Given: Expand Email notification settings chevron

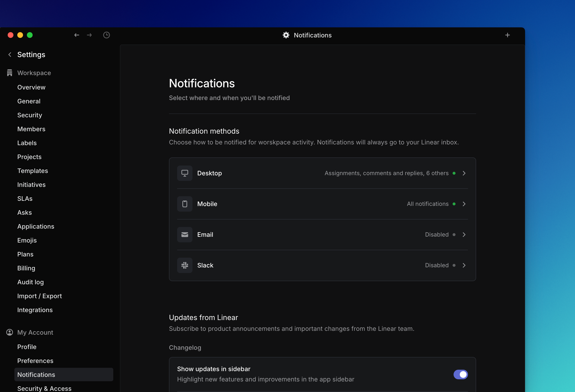Looking at the screenshot, I should 464,234.
